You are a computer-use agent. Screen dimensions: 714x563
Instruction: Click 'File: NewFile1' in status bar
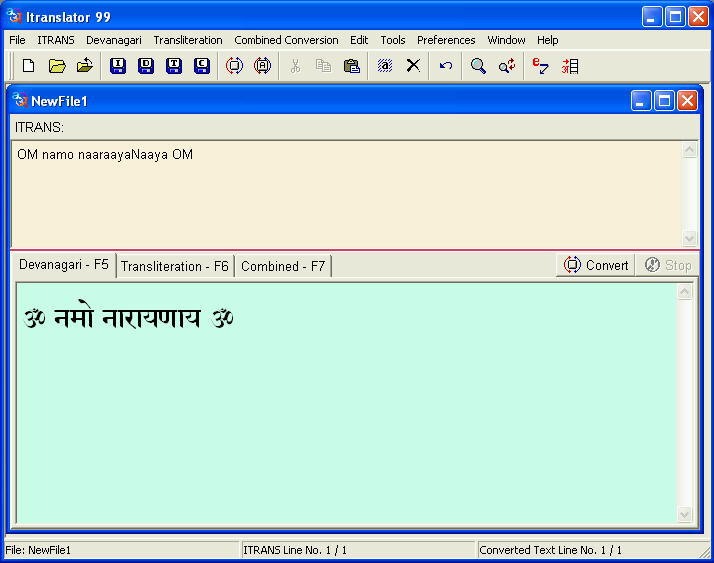click(38, 550)
